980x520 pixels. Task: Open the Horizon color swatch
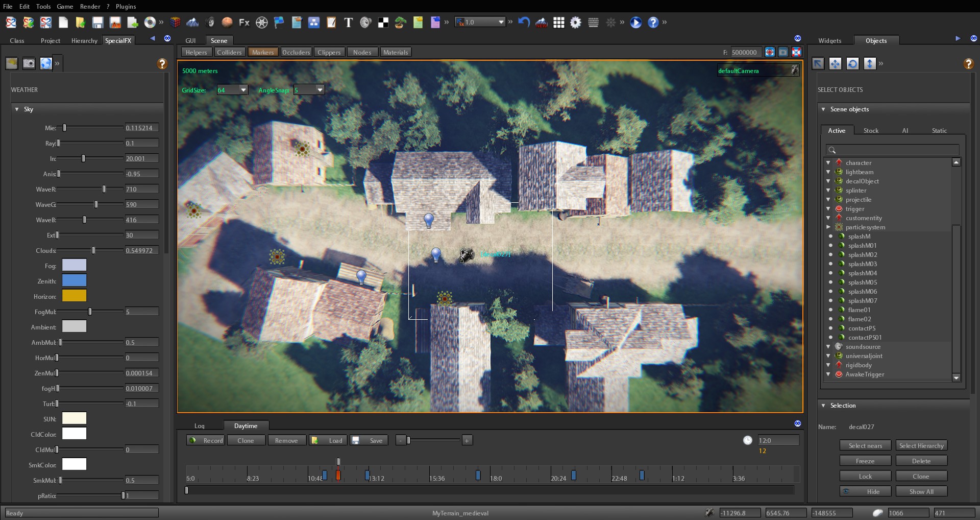(74, 295)
